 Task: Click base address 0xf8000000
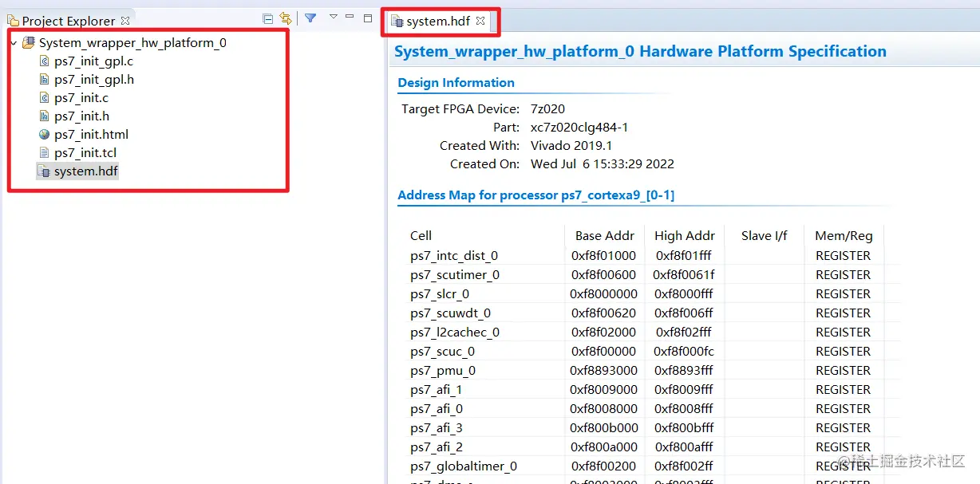coord(604,294)
